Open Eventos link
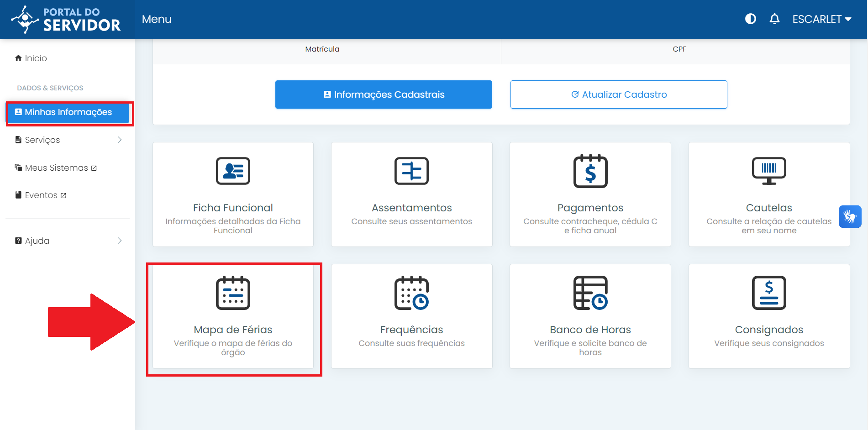 [x=41, y=195]
